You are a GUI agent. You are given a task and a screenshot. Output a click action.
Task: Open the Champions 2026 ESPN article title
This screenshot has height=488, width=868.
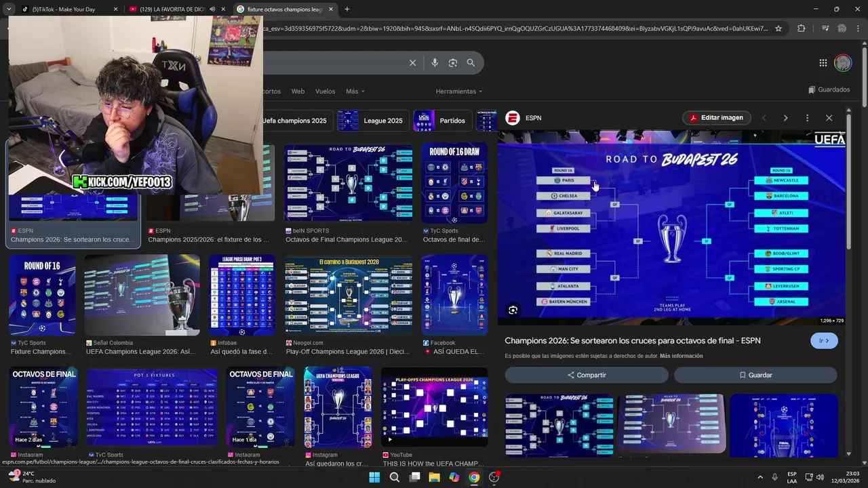click(633, 340)
